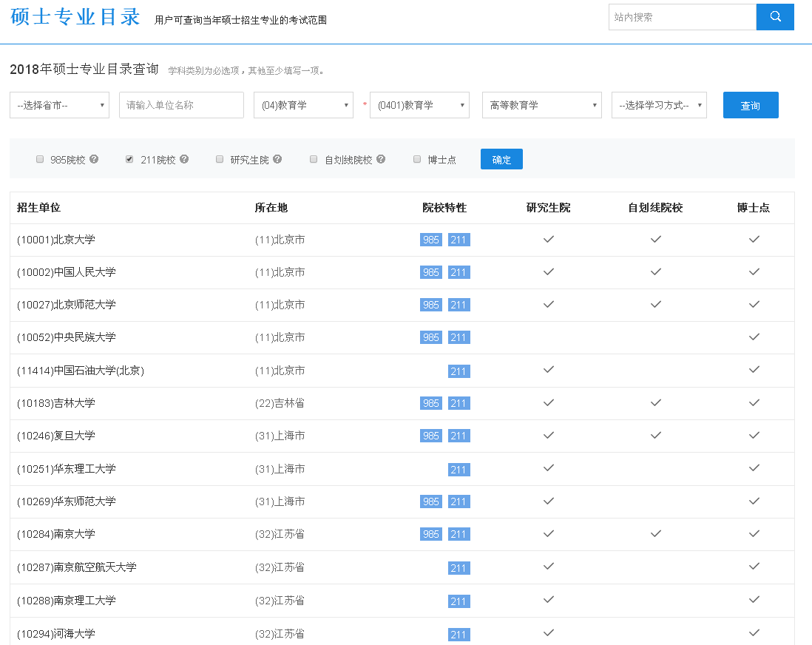Click the help icon beside 211院校
The image size is (812, 645).
(184, 158)
